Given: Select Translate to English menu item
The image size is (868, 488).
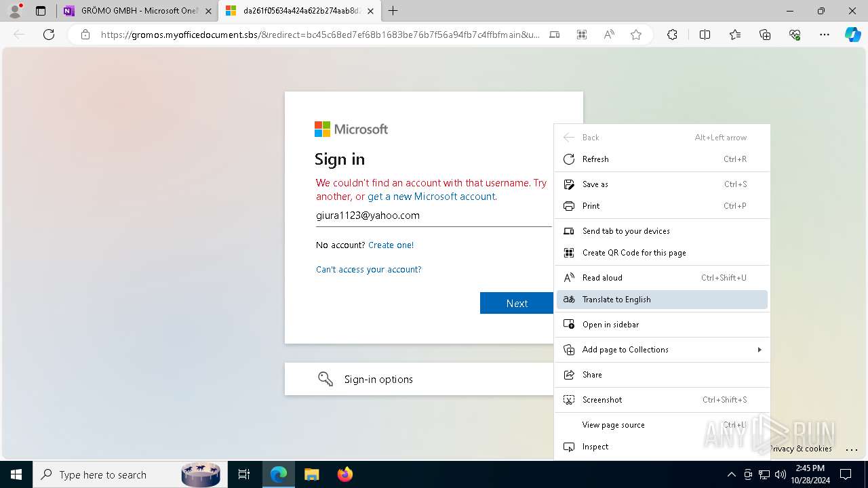Looking at the screenshot, I should [x=662, y=300].
